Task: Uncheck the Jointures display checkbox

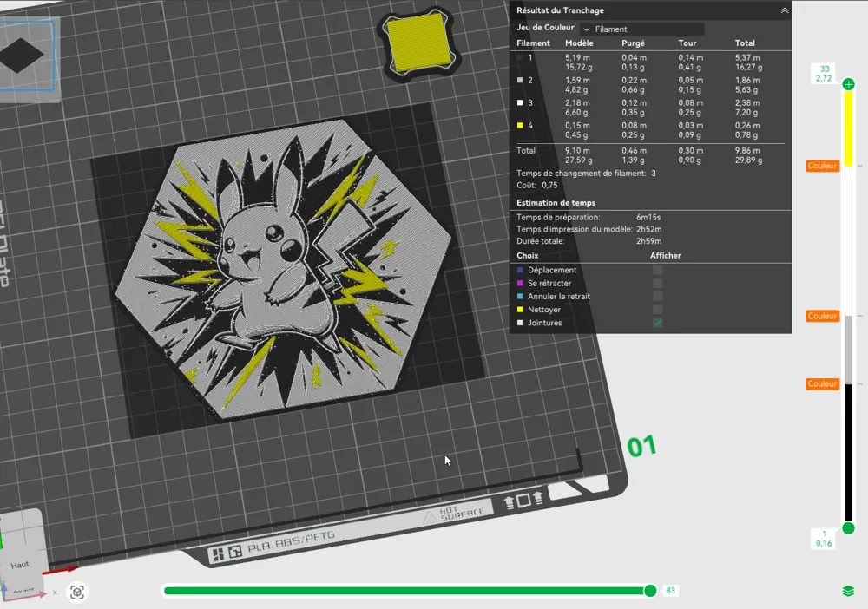Action: click(x=657, y=322)
